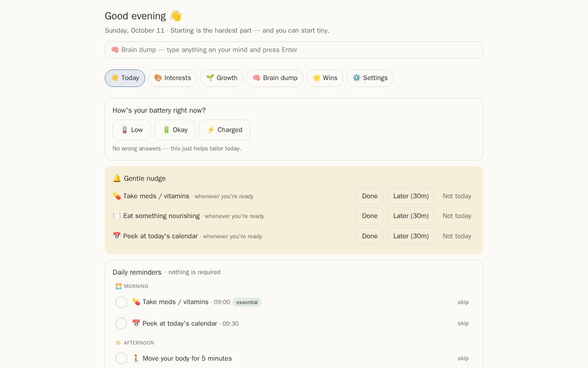This screenshot has height=368, width=588.
Task: Set battery level to Charged
Action: pyautogui.click(x=225, y=130)
